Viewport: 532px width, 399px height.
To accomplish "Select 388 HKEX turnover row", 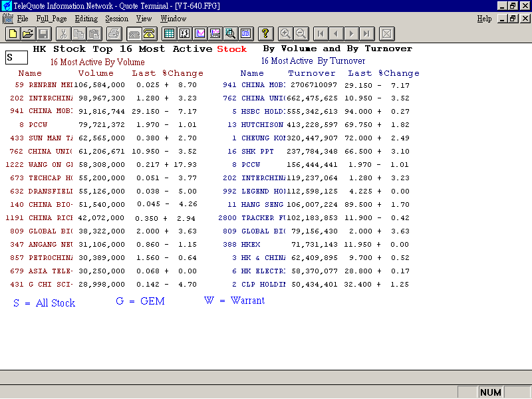I will [x=317, y=244].
